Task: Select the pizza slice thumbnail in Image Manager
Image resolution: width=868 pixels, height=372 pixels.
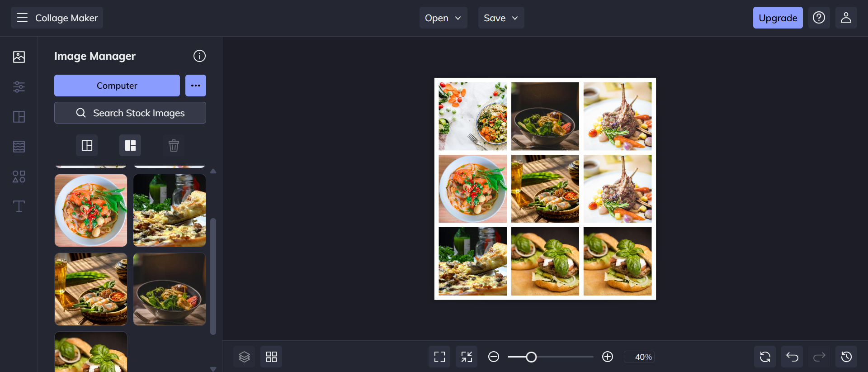Action: (x=170, y=210)
